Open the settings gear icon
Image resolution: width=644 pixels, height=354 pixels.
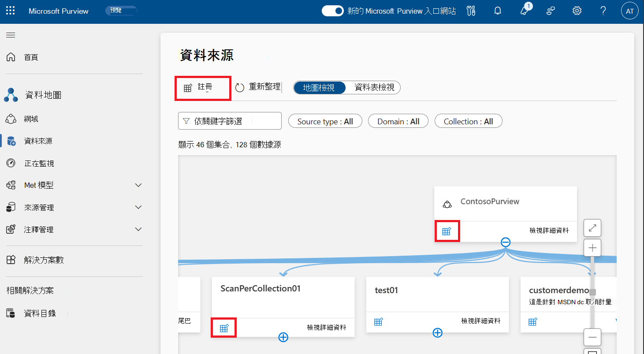pyautogui.click(x=577, y=11)
